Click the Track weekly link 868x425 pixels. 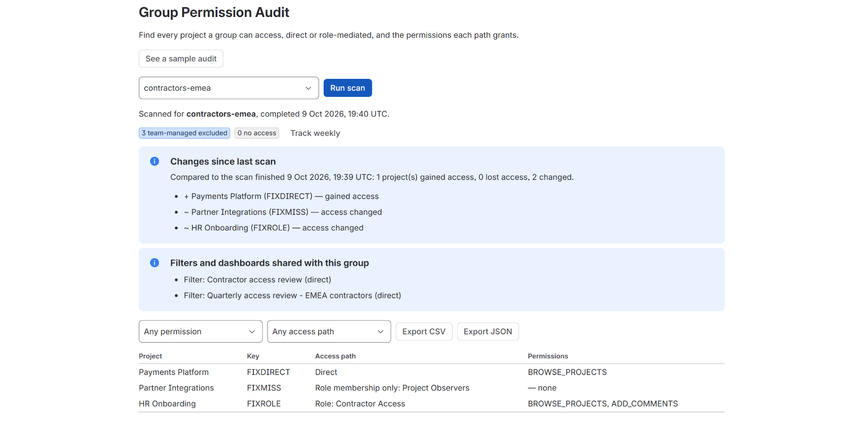click(x=315, y=133)
